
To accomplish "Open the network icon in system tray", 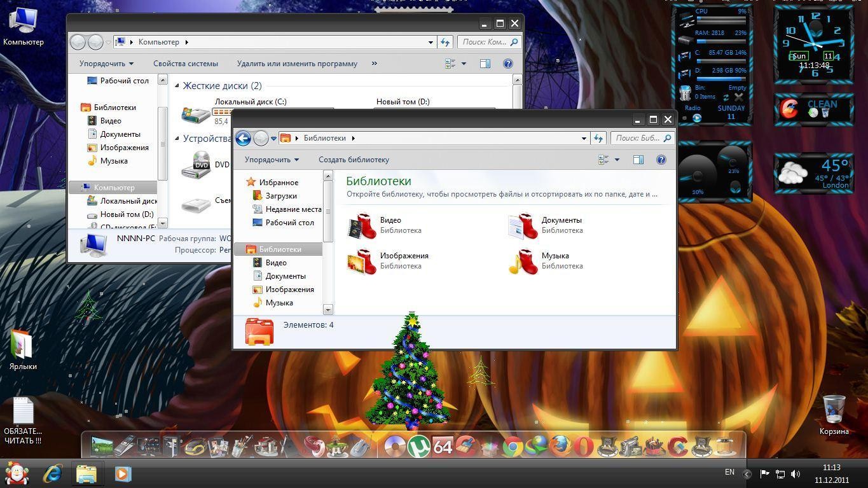I will pos(780,474).
